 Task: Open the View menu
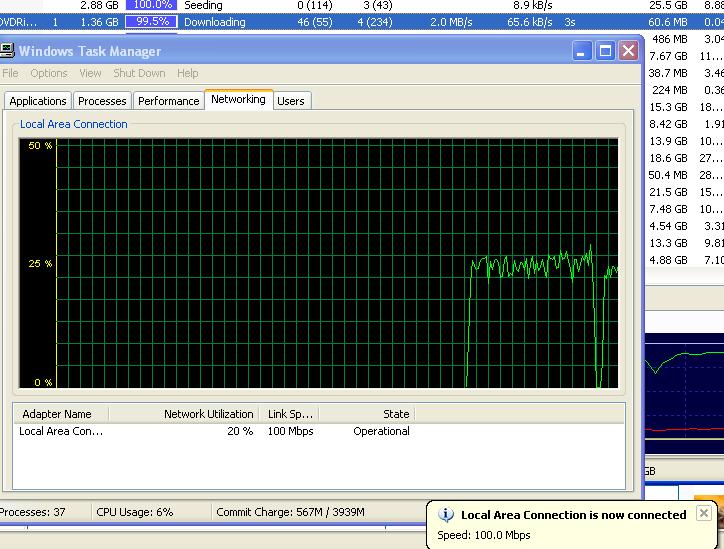tap(90, 73)
